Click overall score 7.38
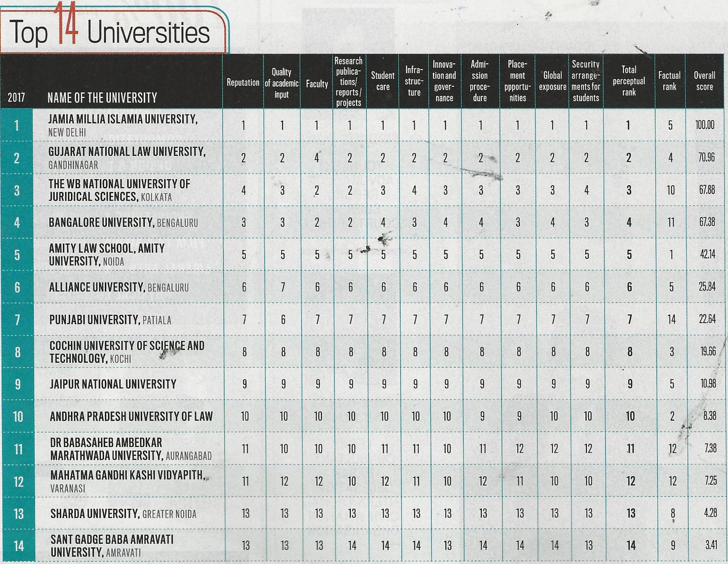728x564 pixels. pyautogui.click(x=710, y=448)
